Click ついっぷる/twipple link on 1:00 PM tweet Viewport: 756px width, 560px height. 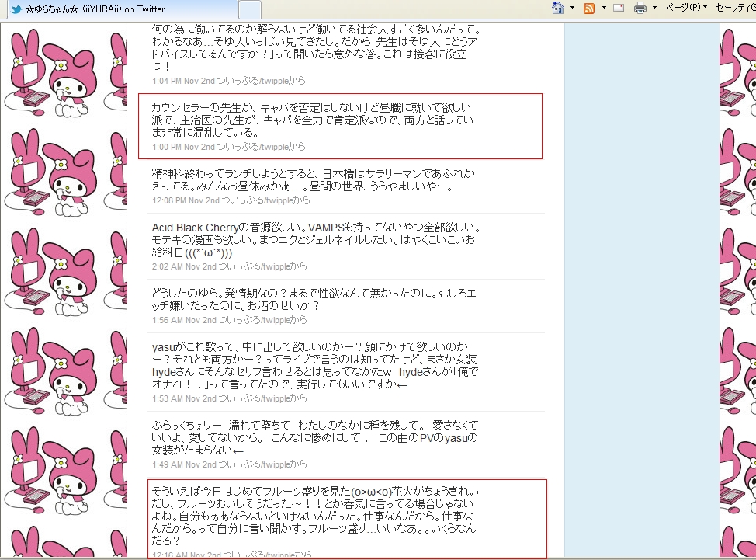click(252, 147)
